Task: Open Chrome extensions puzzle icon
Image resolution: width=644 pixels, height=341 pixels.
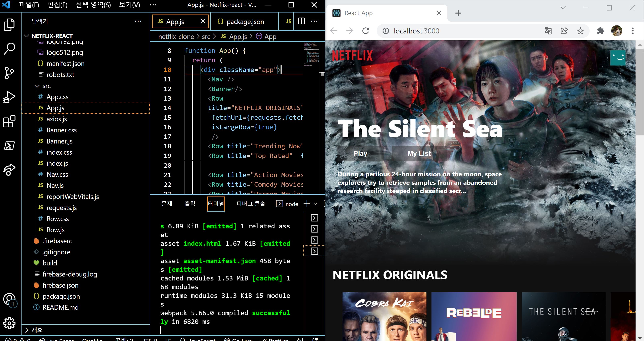Action: point(601,31)
